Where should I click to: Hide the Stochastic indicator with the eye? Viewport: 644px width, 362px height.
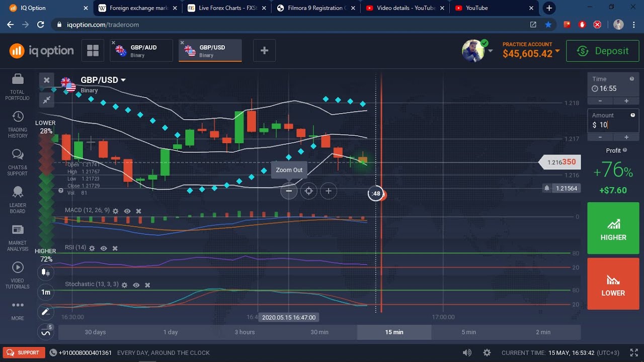(136, 285)
